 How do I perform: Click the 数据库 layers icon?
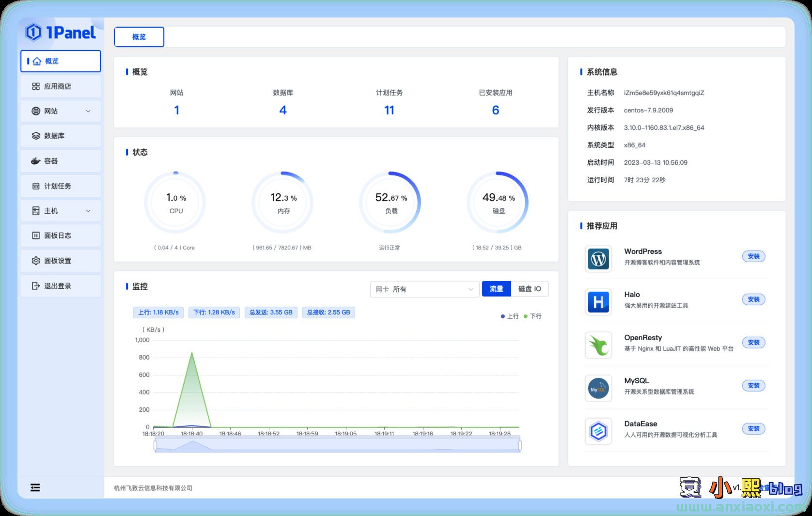coord(36,136)
